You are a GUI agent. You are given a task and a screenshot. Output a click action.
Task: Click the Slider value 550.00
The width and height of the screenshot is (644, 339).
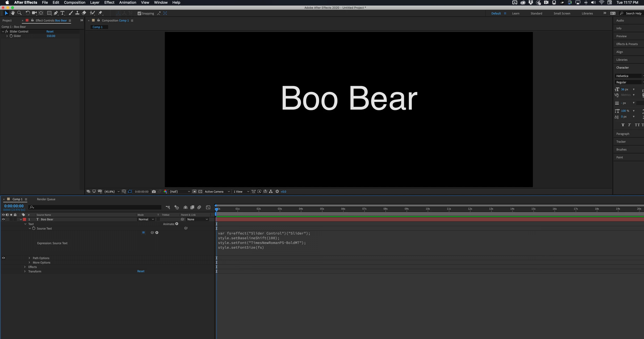(x=51, y=36)
